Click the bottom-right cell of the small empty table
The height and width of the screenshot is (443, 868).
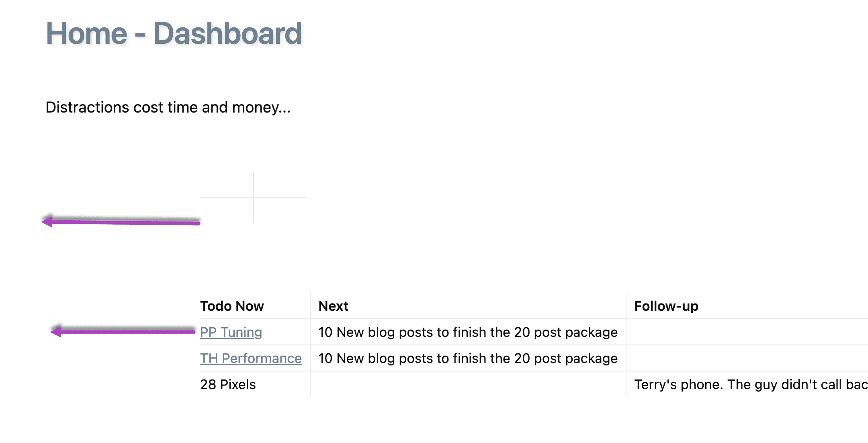pos(280,211)
